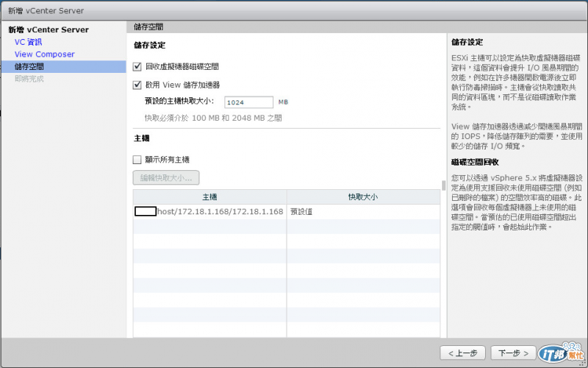Screen dimensions: 588x368
Task: Go back with the 上一步 button
Action: pyautogui.click(x=463, y=353)
